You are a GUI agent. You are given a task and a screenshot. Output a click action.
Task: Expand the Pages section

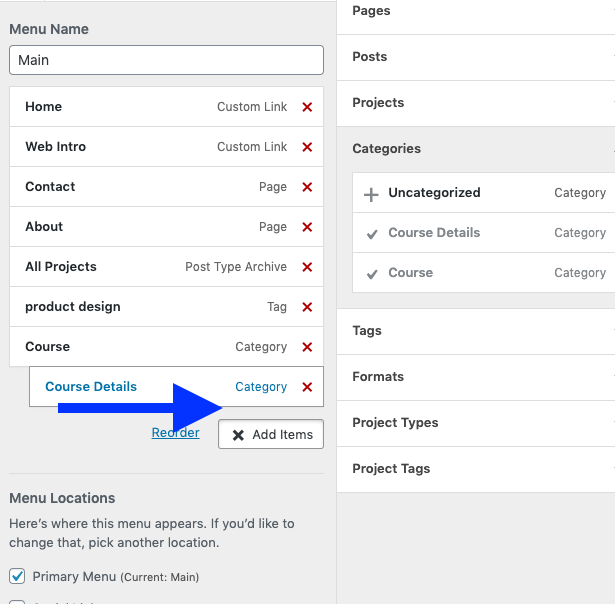tap(476, 11)
